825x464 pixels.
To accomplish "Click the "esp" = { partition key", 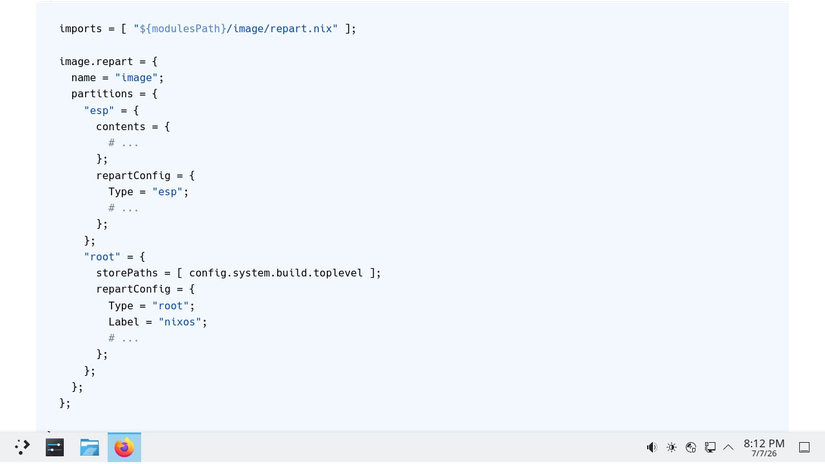I will (111, 110).
